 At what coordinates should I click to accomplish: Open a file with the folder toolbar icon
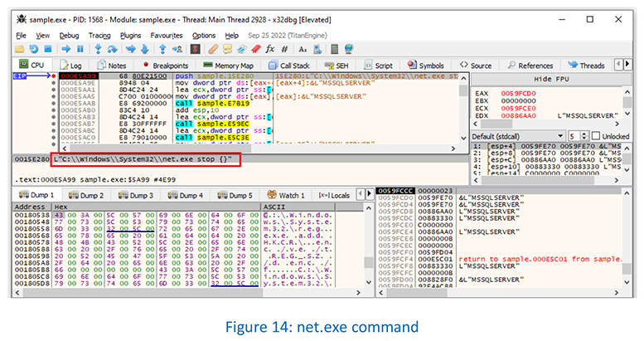pyautogui.click(x=20, y=49)
